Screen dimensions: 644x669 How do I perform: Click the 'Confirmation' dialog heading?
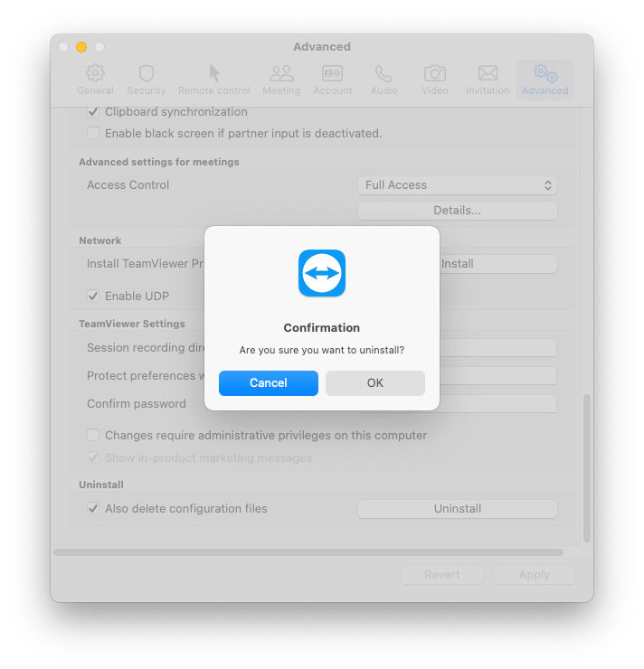[322, 327]
